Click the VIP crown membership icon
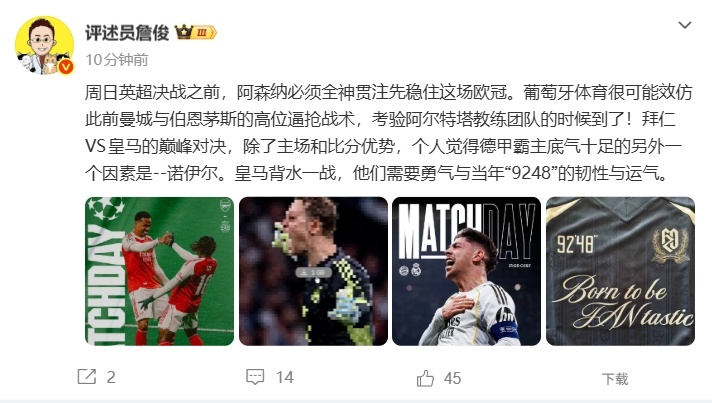712x403 pixels. point(184,32)
